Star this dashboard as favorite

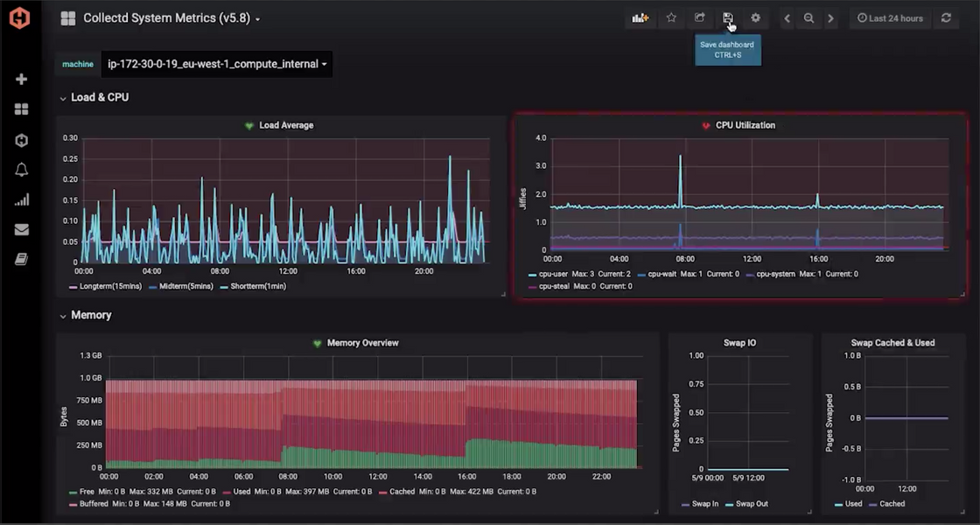click(x=671, y=18)
